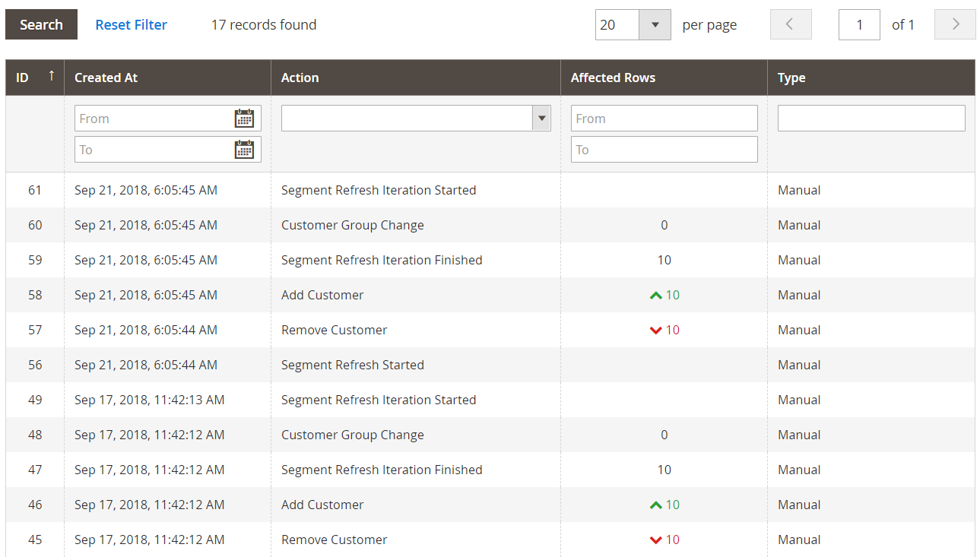This screenshot has width=980, height=557.
Task: Click 'Segment Refresh Started' in row 56
Action: click(x=353, y=365)
